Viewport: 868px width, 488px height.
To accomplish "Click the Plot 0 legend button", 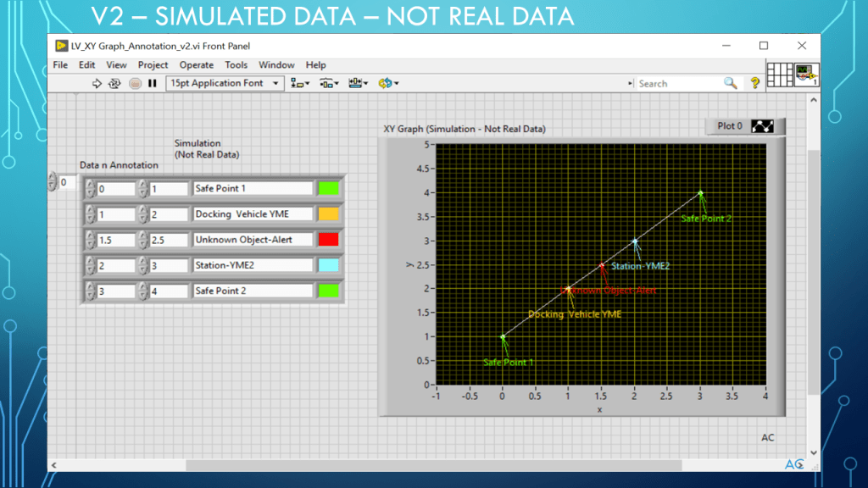I will point(745,126).
